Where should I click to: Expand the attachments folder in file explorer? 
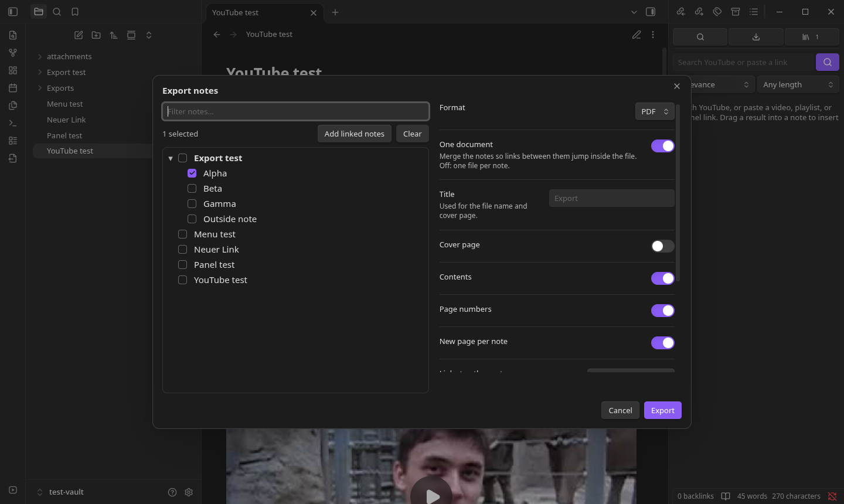coord(40,57)
